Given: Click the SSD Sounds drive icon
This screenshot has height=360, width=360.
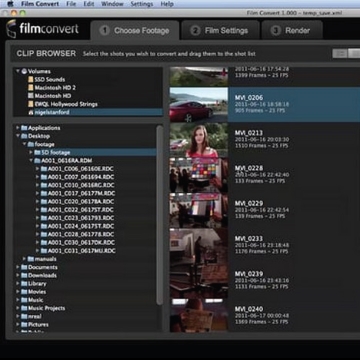Looking at the screenshot, I should click(31, 79).
